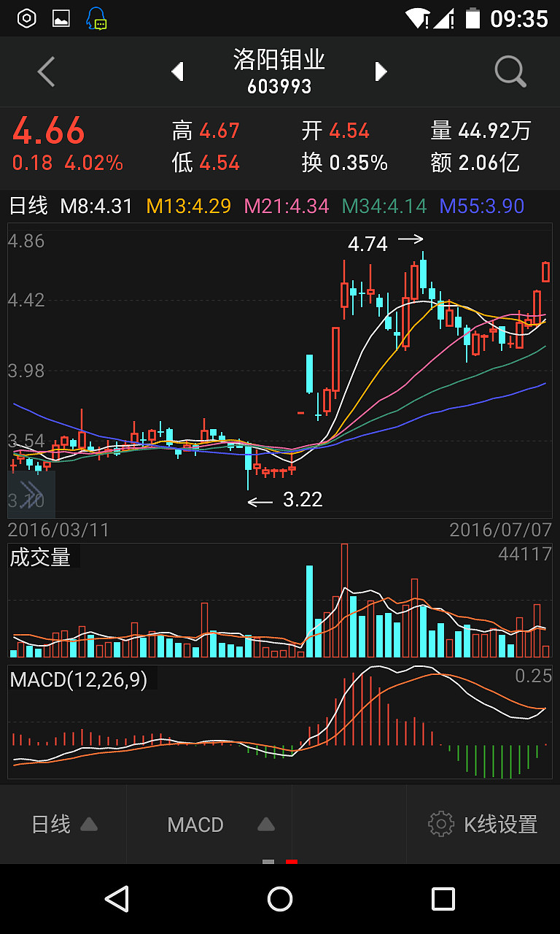Tap the MACD scale value 0.25
This screenshot has height=934, width=560.
click(534, 676)
